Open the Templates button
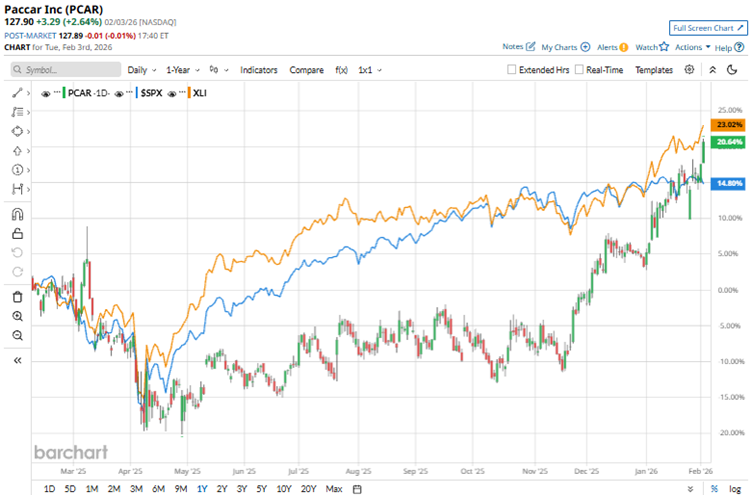This screenshot has width=752, height=495. point(654,70)
